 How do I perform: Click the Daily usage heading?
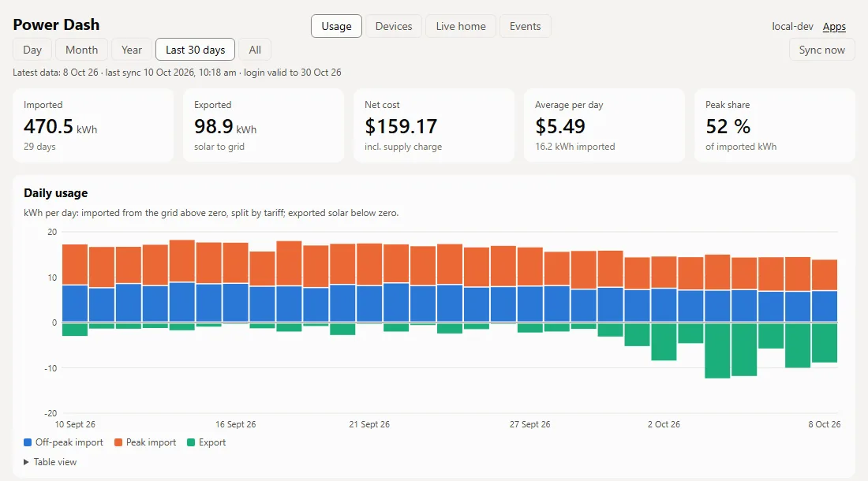(55, 193)
